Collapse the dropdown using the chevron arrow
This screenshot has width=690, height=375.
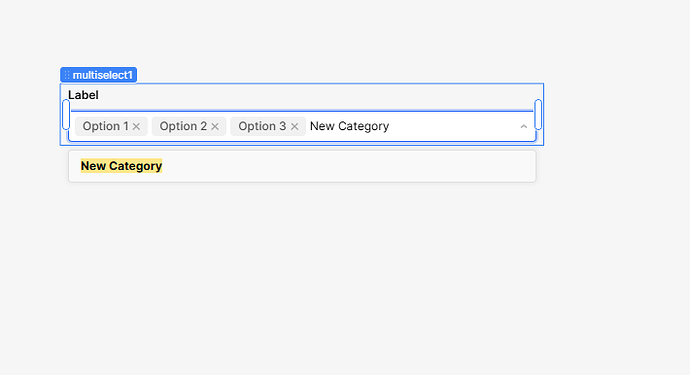point(523,127)
